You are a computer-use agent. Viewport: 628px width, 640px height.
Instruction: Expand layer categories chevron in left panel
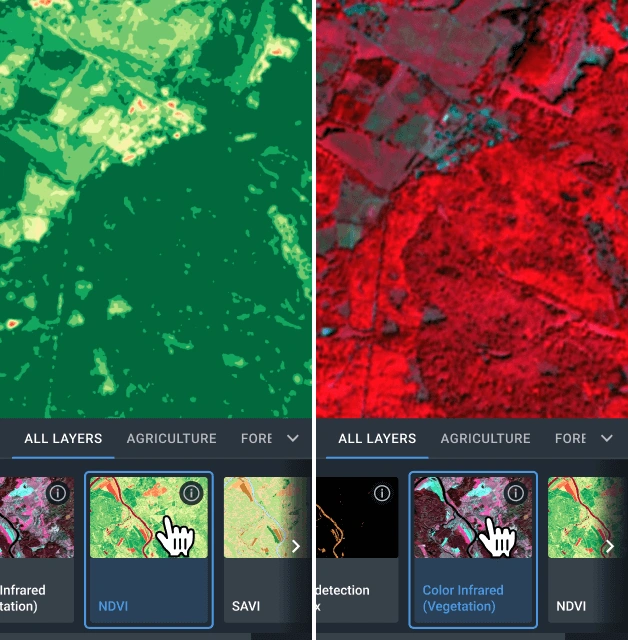(x=293, y=438)
